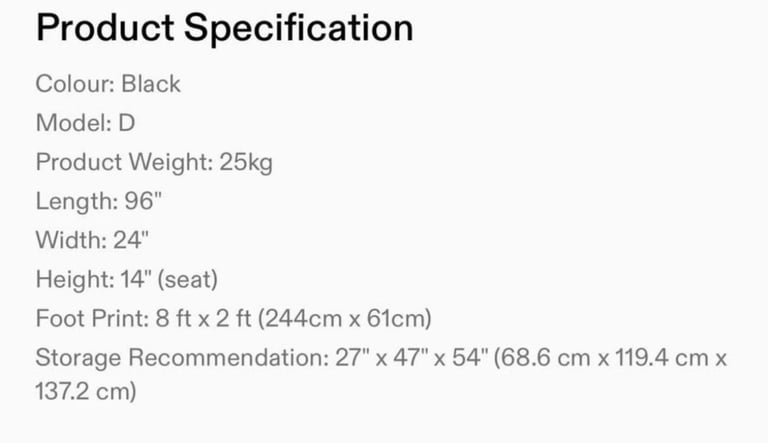The image size is (768, 443).
Task: Click the 96" length value
Action: (143, 201)
